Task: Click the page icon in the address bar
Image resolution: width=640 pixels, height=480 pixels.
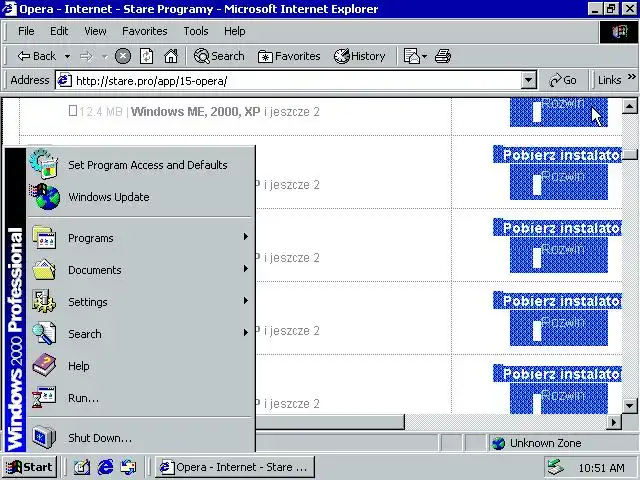Action: click(x=64, y=80)
